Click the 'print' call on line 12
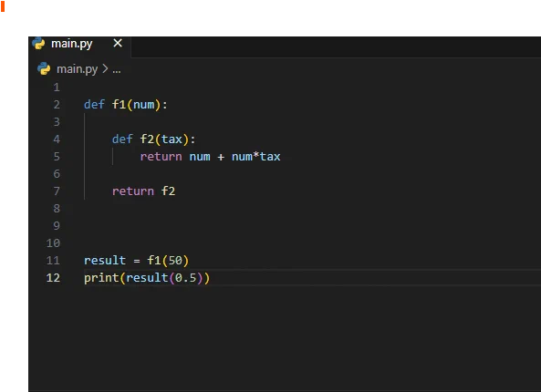 tap(101, 278)
